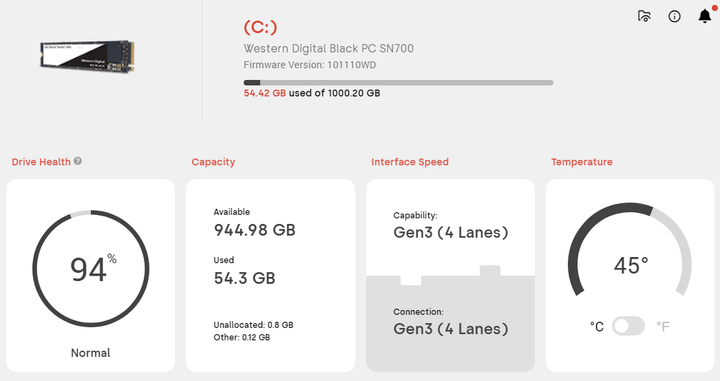Viewport: 720px width, 381px height.
Task: Click the Connection Gen3 (4 Lanes) panel
Action: (450, 323)
